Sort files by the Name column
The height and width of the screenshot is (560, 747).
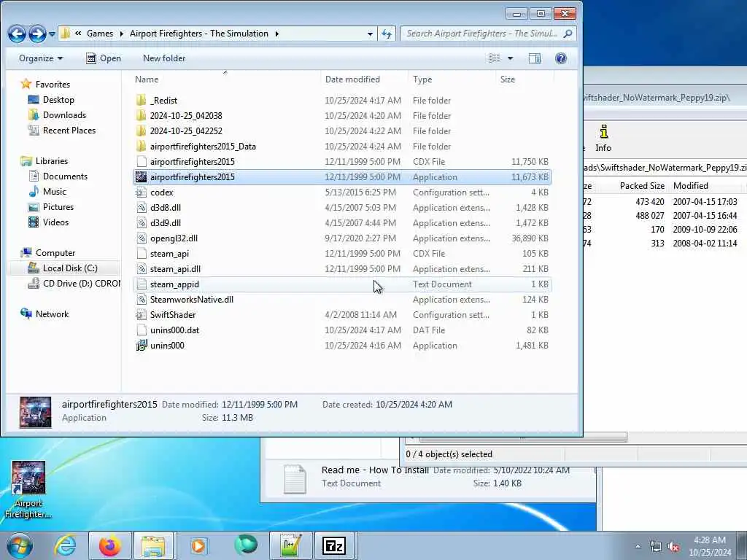(146, 79)
